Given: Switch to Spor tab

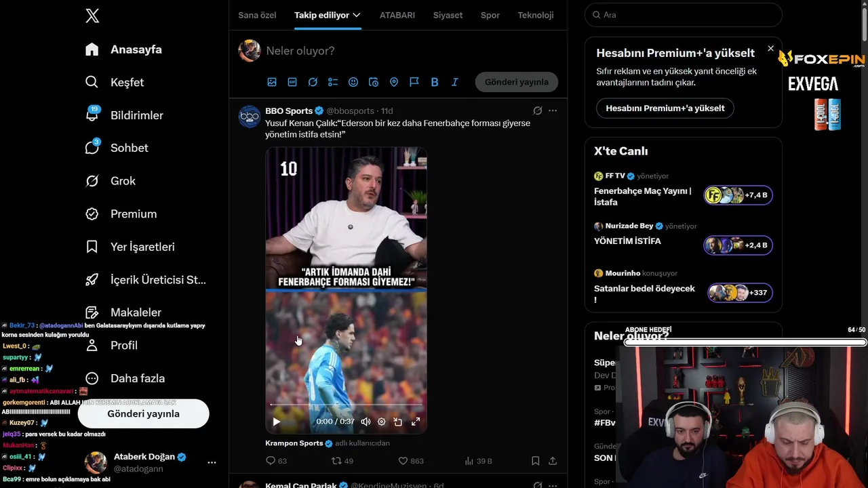Looking at the screenshot, I should 490,15.
